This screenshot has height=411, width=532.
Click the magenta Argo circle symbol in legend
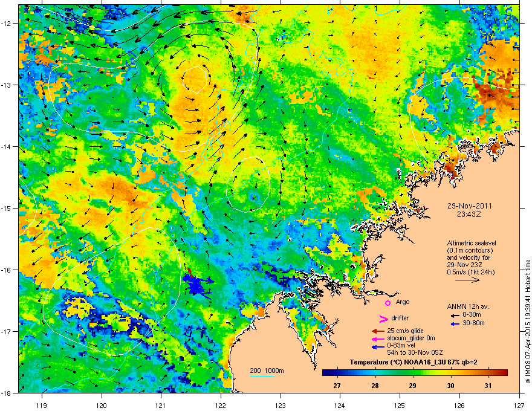point(388,303)
